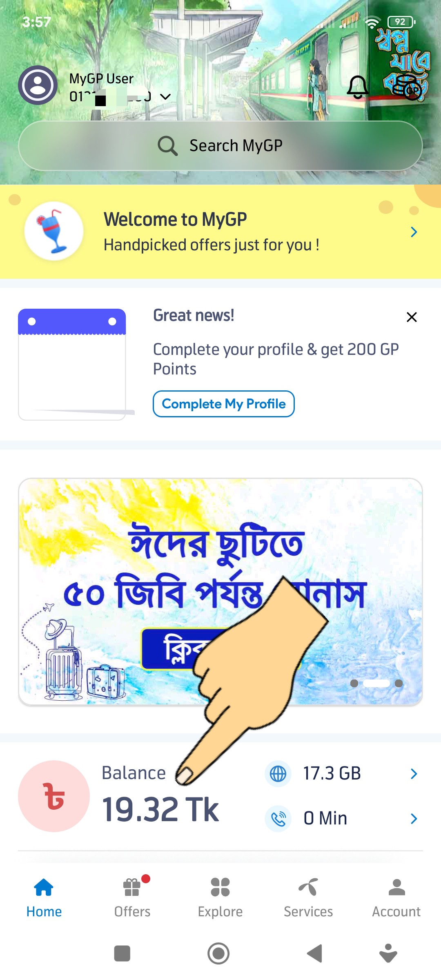Viewport: 441px width, 980px height.
Task: Tap the internet globe icon
Action: [278, 773]
